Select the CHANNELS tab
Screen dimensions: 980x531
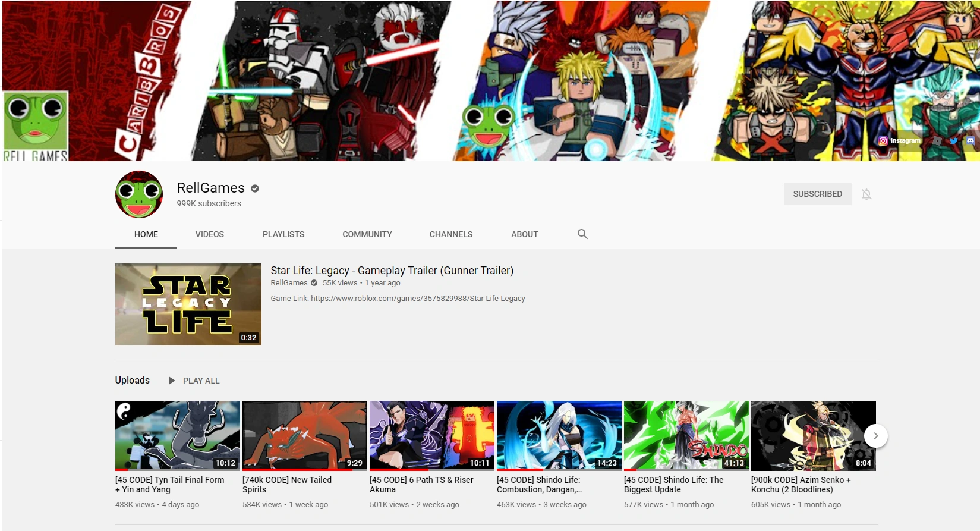[x=451, y=234]
